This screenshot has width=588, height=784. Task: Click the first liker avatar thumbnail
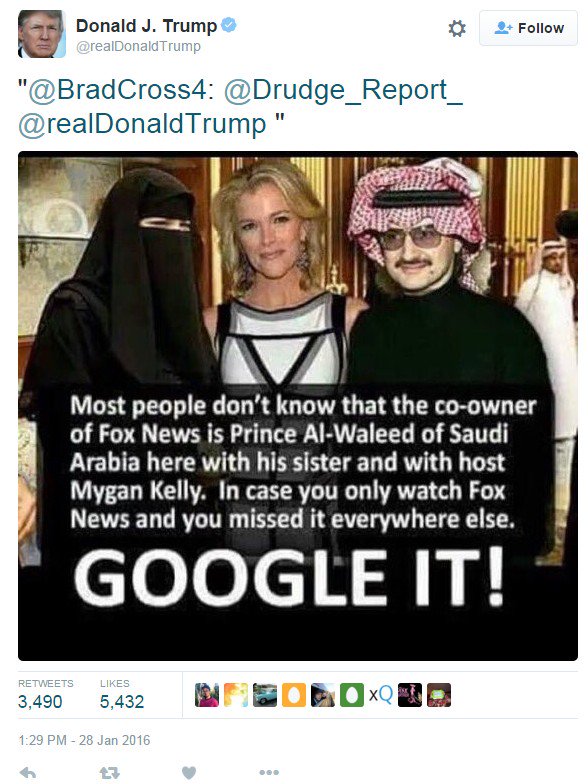click(x=207, y=695)
